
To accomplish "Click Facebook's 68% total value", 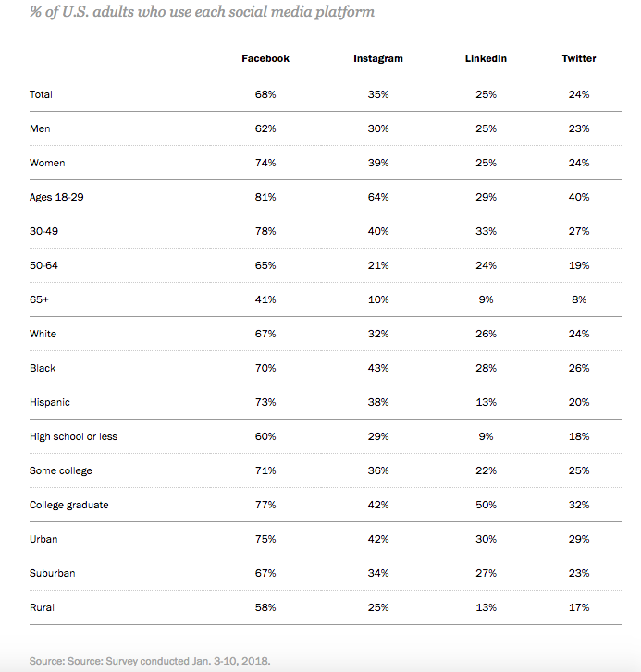I will point(265,94).
